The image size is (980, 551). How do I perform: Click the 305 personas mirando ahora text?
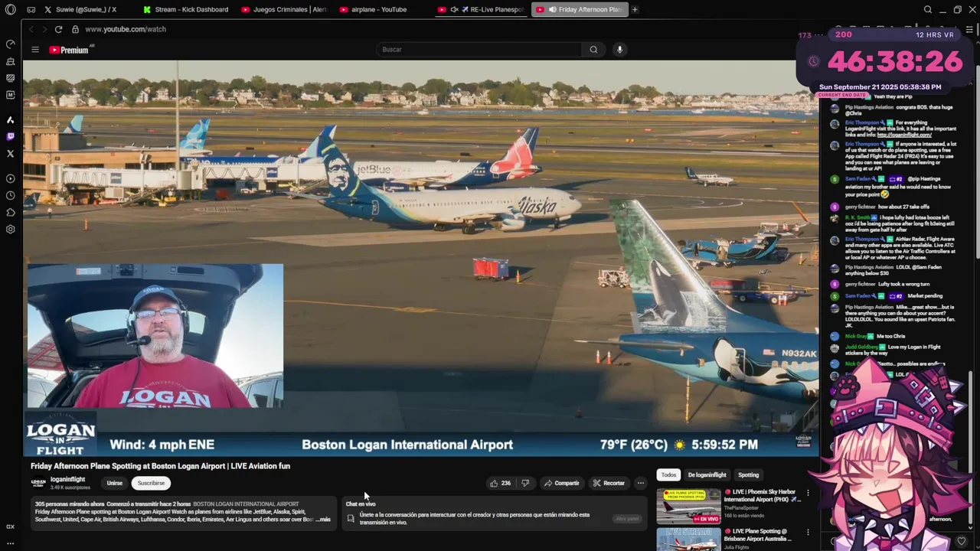[70, 504]
